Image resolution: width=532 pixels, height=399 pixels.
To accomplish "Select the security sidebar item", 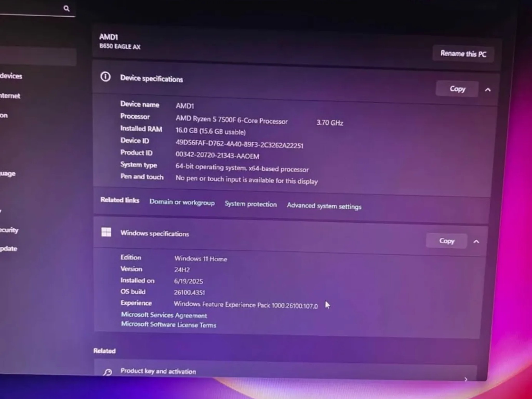I will point(9,230).
